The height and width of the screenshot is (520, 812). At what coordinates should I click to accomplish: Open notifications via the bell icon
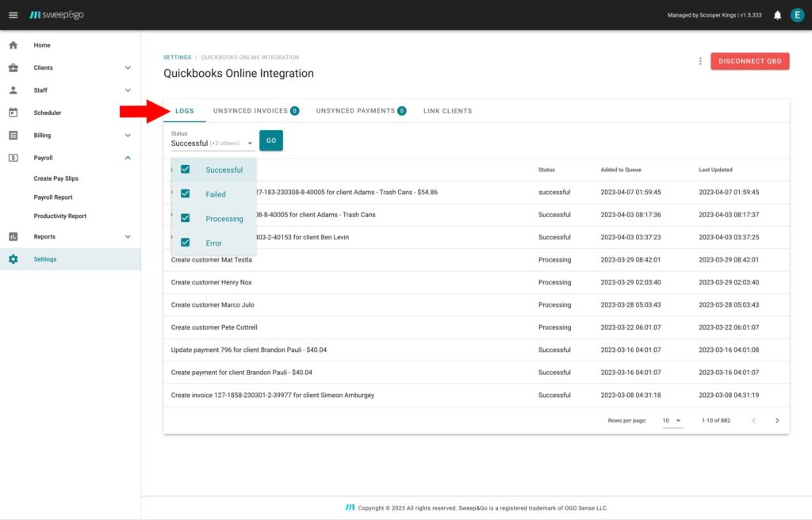[x=776, y=14]
